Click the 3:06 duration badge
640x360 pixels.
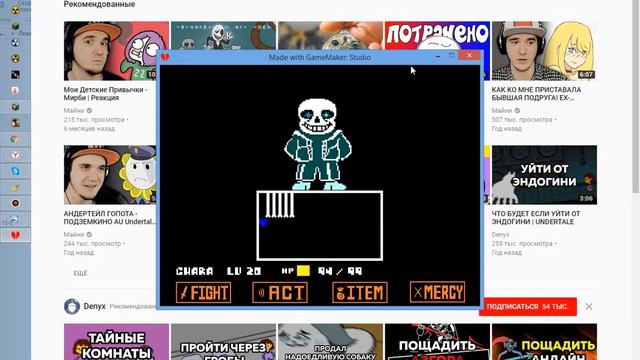coord(586,198)
